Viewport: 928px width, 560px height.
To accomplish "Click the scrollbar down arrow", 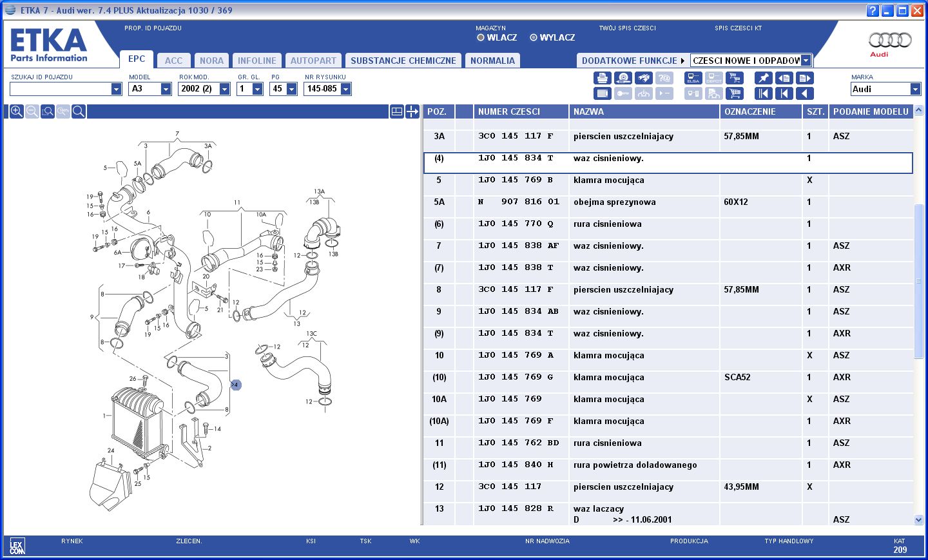I will (x=919, y=519).
